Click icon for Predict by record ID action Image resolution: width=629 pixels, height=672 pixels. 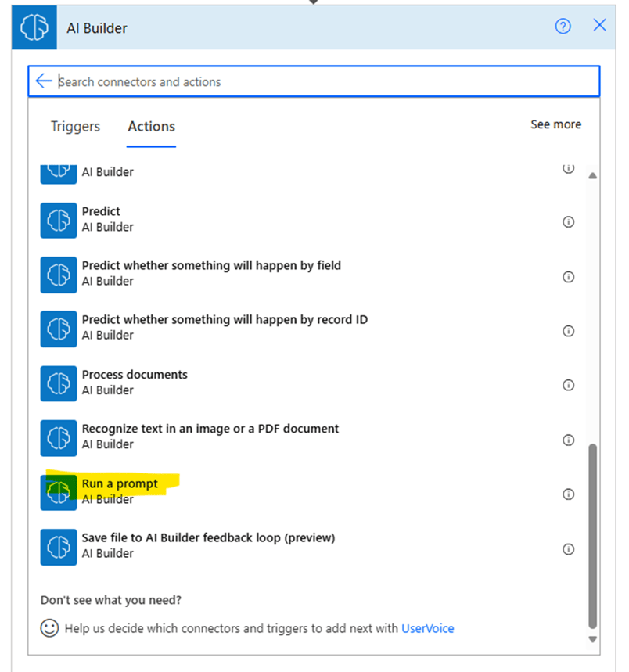pos(59,329)
